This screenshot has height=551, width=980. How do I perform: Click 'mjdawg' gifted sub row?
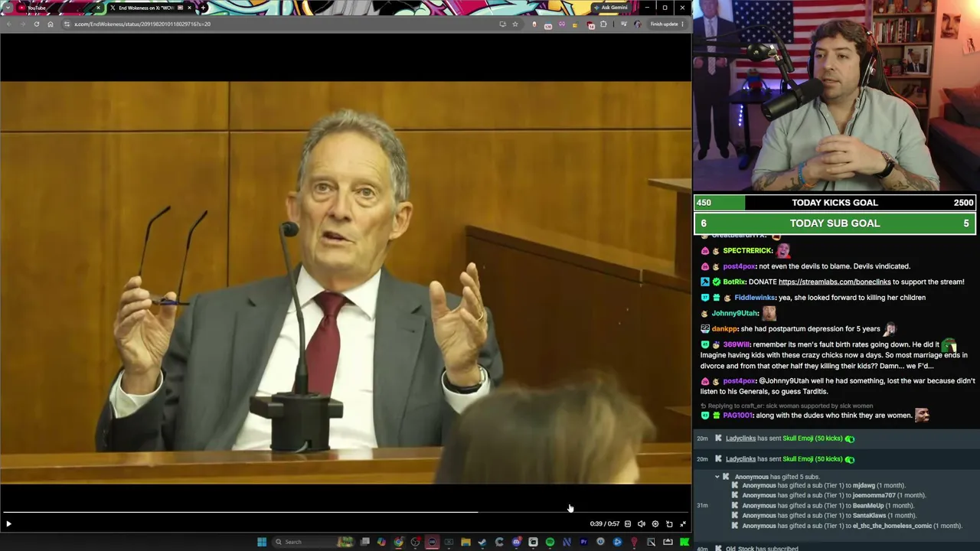pyautogui.click(x=824, y=485)
